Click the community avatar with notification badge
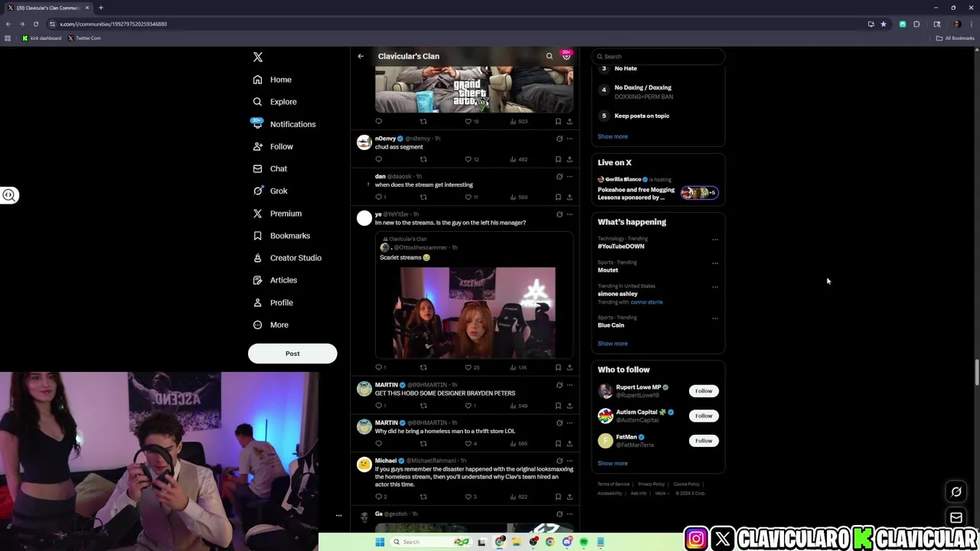 (567, 55)
